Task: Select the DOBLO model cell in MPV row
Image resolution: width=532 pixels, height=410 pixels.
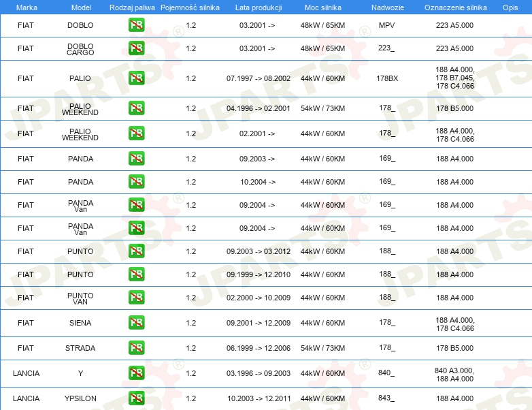Action: (80, 25)
